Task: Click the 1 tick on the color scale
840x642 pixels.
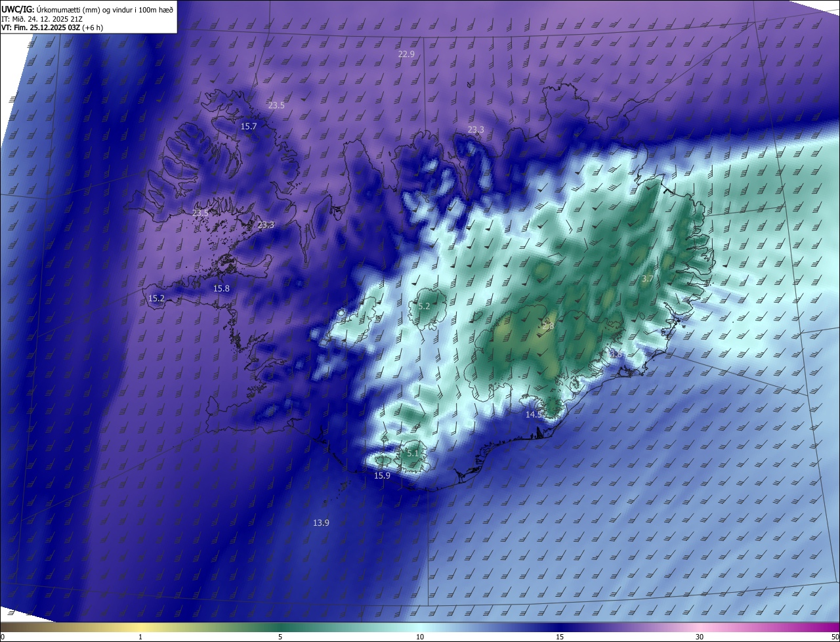Action: (141, 637)
